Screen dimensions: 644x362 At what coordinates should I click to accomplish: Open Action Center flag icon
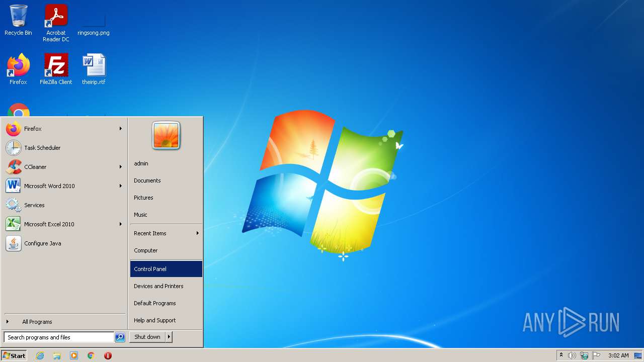(x=596, y=355)
